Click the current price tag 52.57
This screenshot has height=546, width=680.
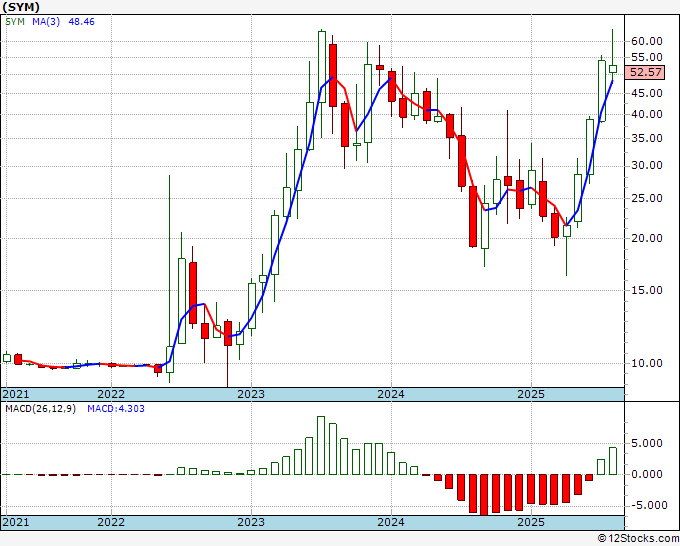click(x=646, y=72)
